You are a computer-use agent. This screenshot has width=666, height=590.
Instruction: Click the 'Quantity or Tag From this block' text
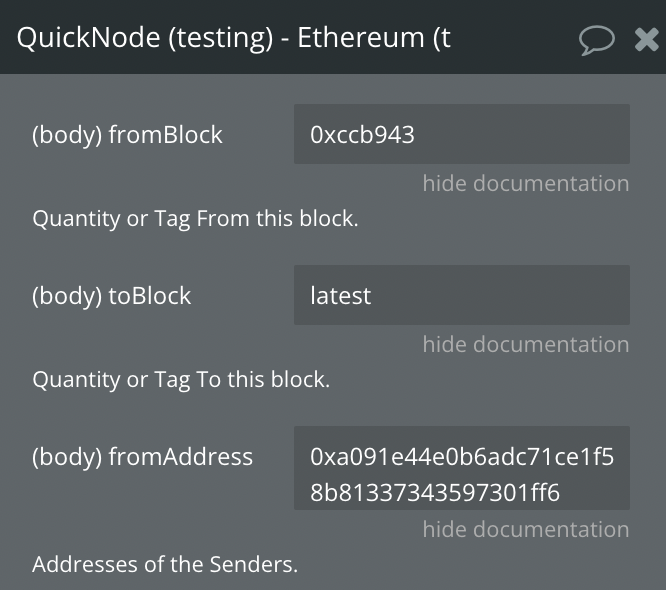pos(195,218)
